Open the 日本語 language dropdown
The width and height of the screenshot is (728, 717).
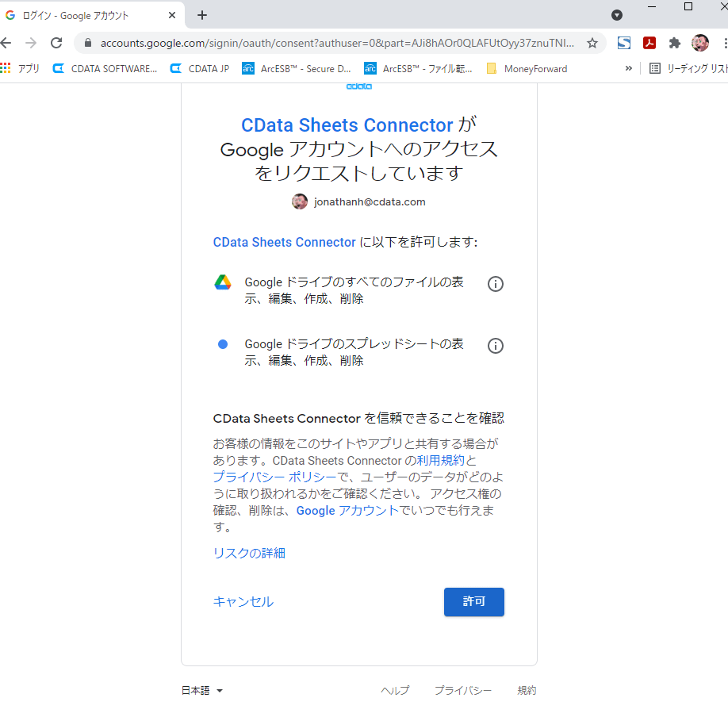click(x=202, y=691)
